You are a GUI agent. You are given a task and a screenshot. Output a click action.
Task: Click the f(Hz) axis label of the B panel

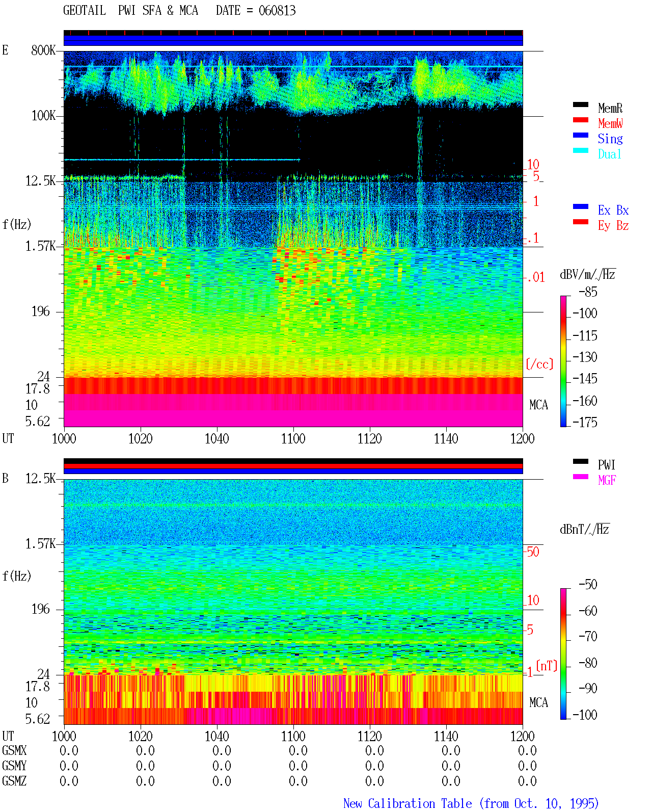tap(17, 575)
